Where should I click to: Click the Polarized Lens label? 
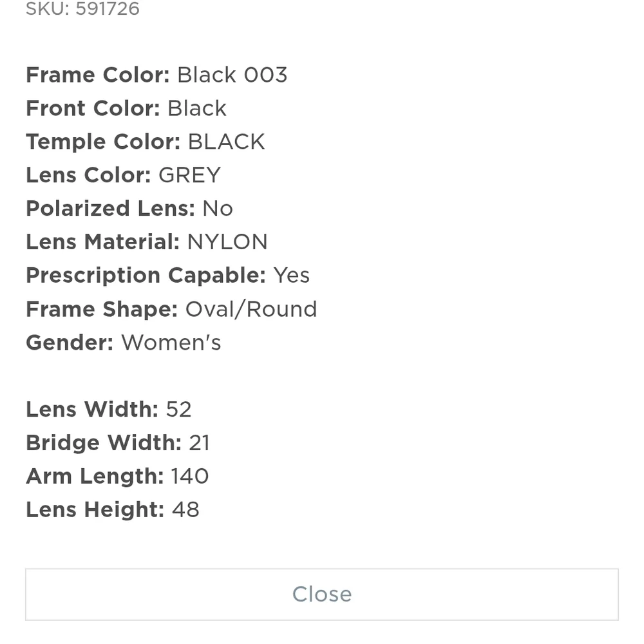click(110, 209)
